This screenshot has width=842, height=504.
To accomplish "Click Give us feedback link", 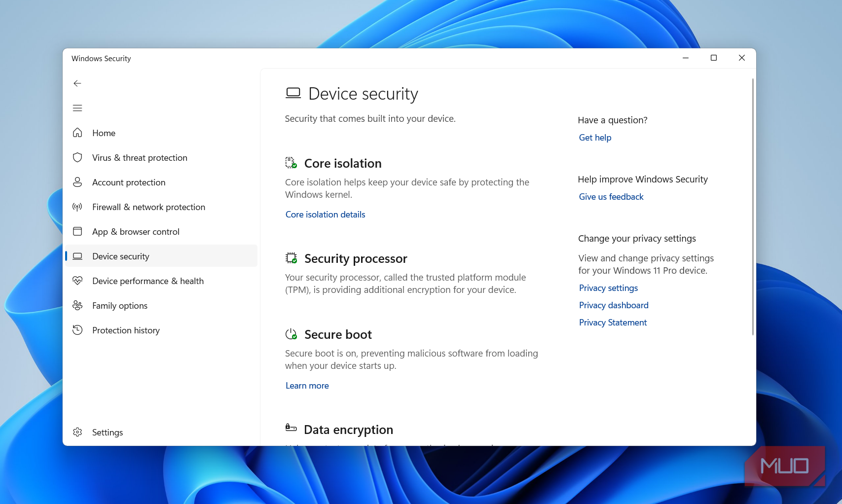I will 611,197.
